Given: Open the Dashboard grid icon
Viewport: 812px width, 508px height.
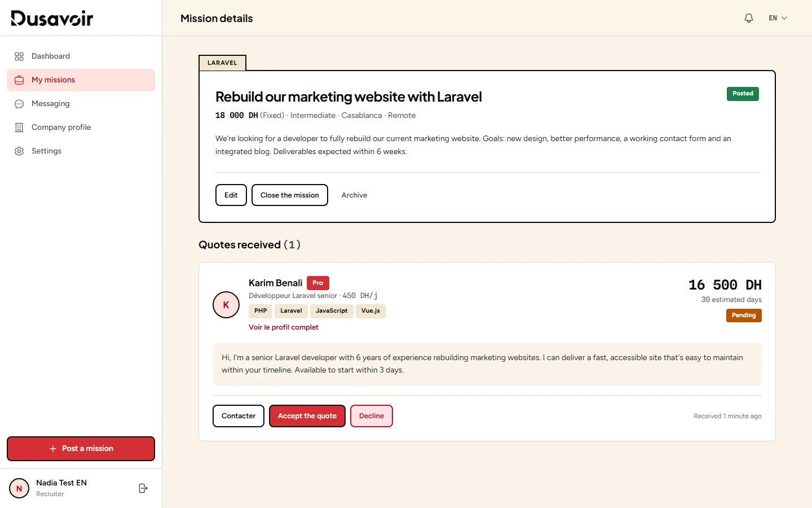Looking at the screenshot, I should (x=19, y=56).
